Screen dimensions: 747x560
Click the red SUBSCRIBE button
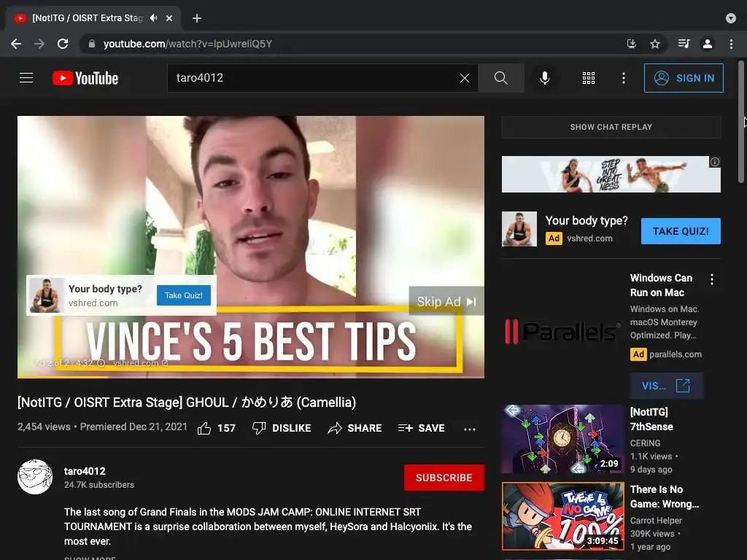[444, 478]
